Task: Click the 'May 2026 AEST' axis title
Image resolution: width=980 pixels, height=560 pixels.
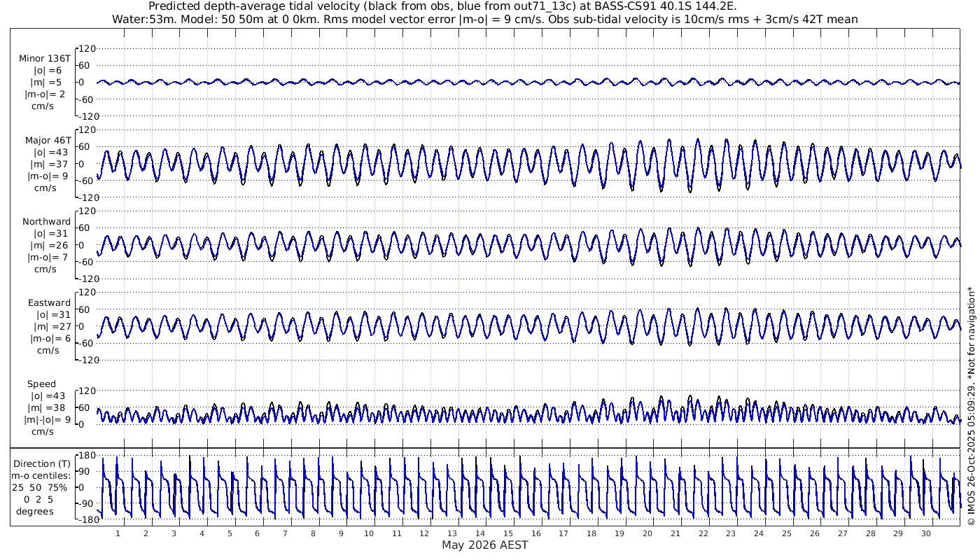Action: [x=484, y=545]
